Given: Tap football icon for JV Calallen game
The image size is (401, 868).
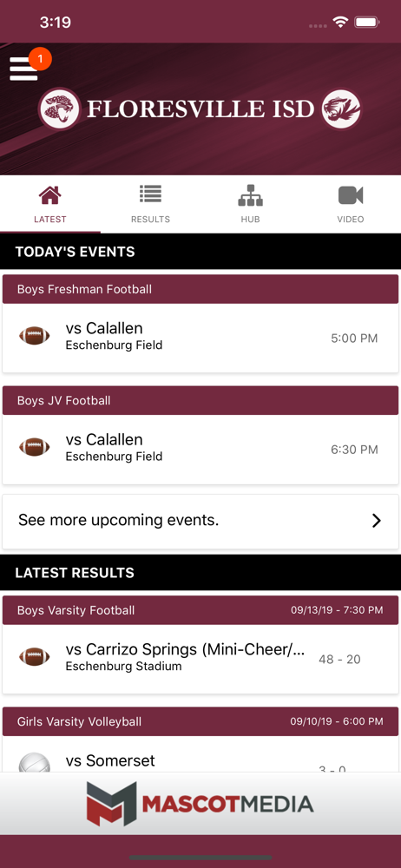Looking at the screenshot, I should pyautogui.click(x=35, y=447).
